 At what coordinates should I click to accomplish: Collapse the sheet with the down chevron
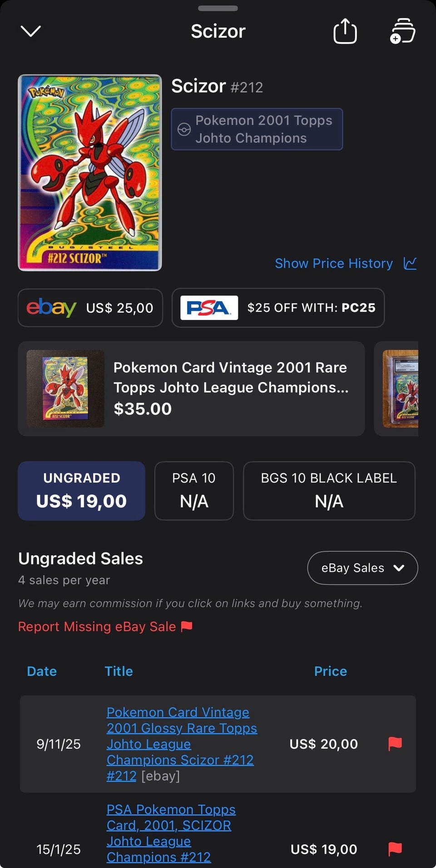click(x=31, y=31)
